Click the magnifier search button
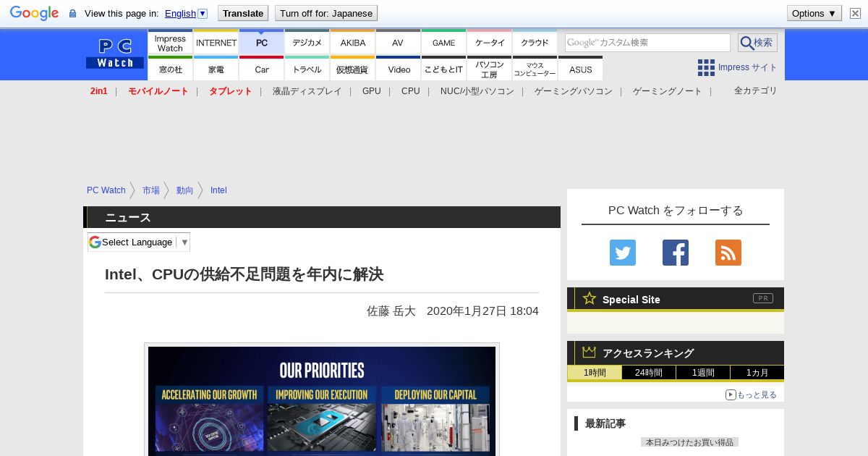868x456 pixels. [757, 43]
